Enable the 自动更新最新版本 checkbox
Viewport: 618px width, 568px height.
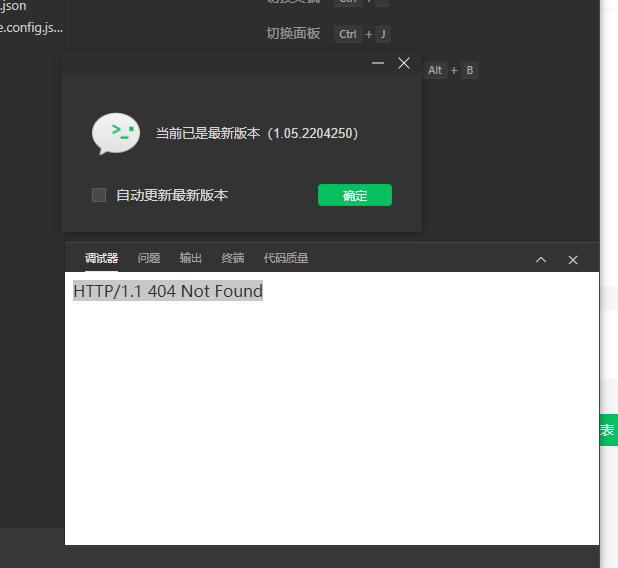99,195
